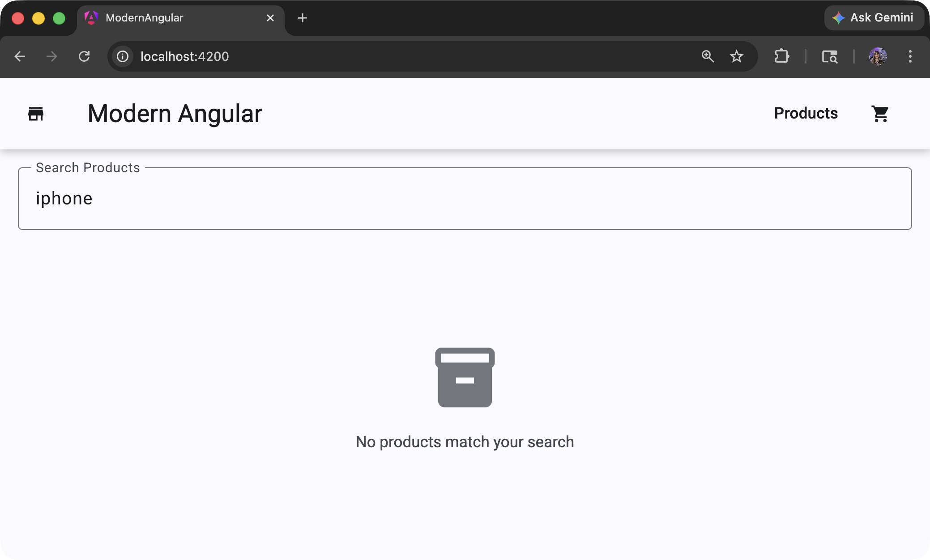This screenshot has height=560, width=930.
Task: Click the bookmark star icon
Action: [737, 56]
